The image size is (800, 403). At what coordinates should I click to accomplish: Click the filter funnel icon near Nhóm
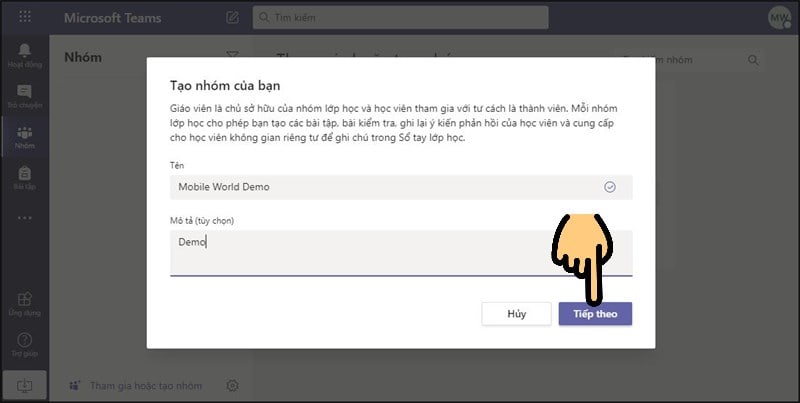pyautogui.click(x=232, y=55)
